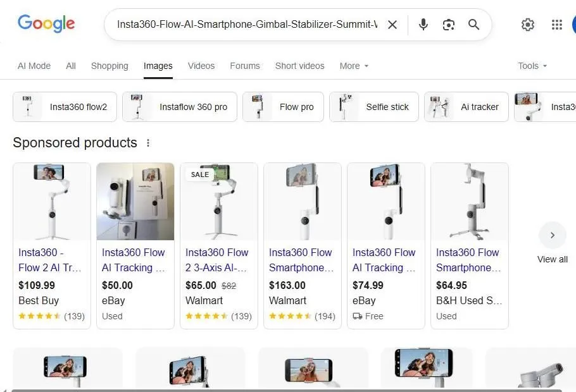Select the Selfie stick filter chip

(373, 107)
